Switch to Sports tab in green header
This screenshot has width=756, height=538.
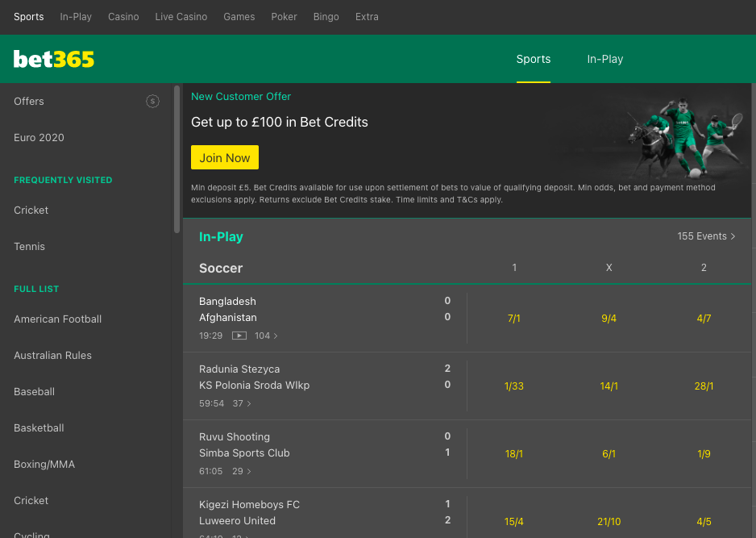(x=534, y=60)
